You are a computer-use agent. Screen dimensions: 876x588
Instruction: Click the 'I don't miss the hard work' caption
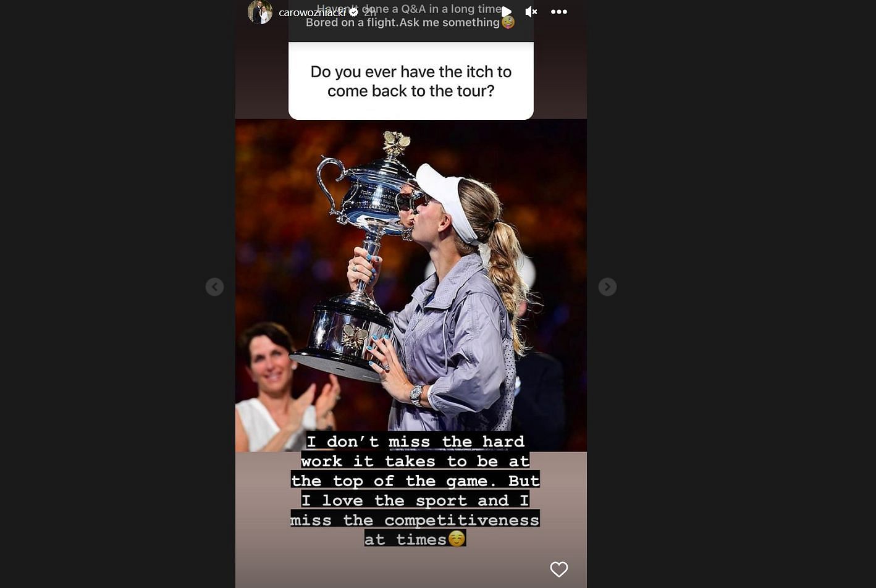415,490
